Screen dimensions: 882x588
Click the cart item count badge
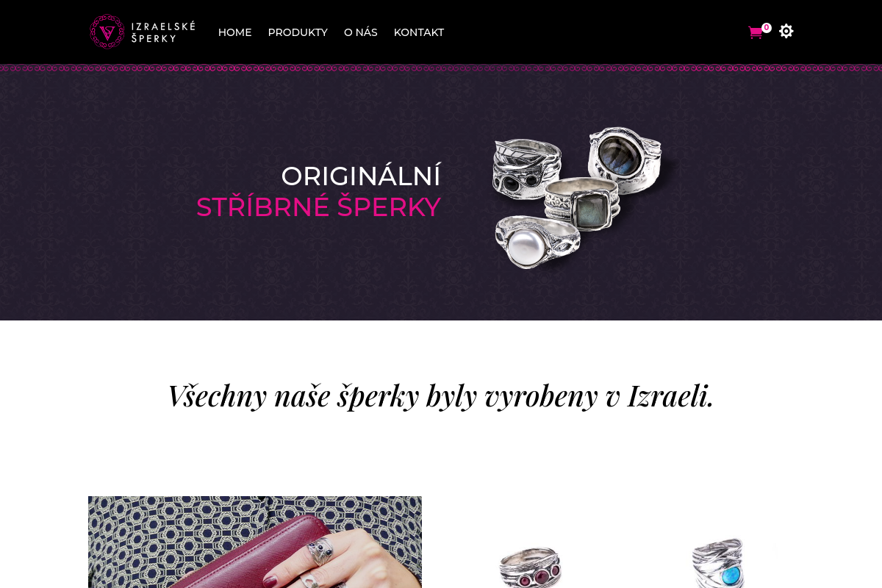767,27
